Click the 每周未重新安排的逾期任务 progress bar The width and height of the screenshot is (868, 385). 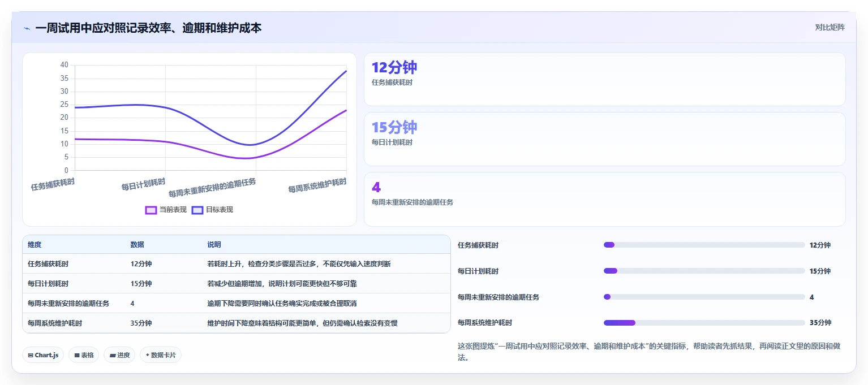(x=704, y=297)
